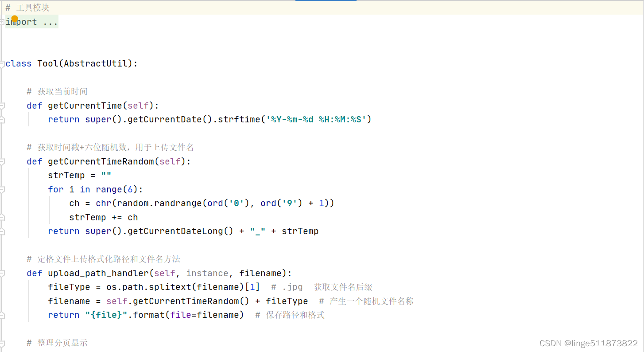This screenshot has width=644, height=352.
Task: Click 'self.getCurrentTimeRandom()' call
Action: pyautogui.click(x=178, y=301)
